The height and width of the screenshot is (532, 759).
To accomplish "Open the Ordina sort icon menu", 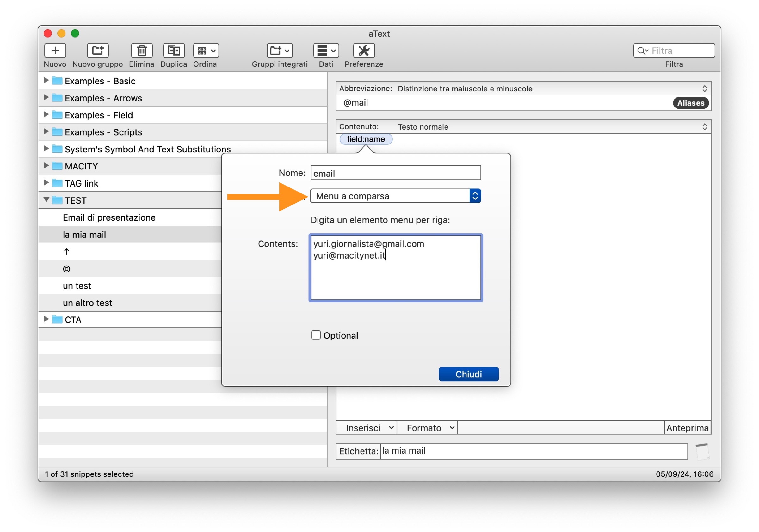I will [206, 51].
